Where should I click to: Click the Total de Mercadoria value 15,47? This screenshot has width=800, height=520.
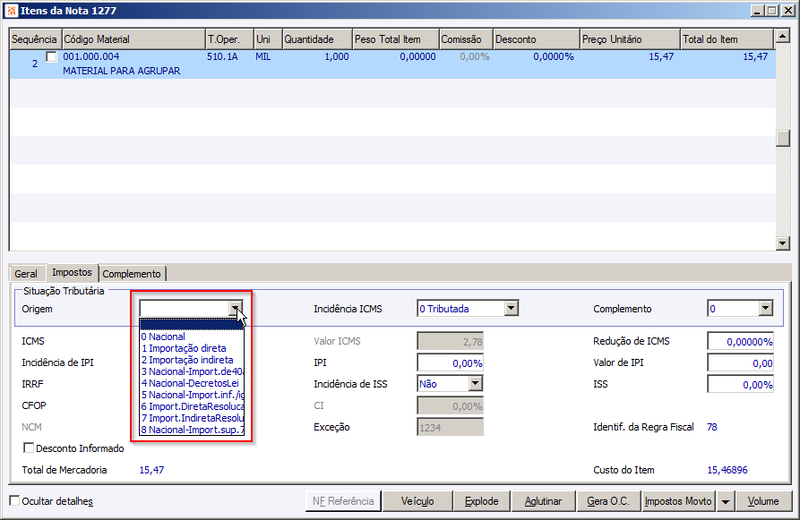(x=152, y=470)
